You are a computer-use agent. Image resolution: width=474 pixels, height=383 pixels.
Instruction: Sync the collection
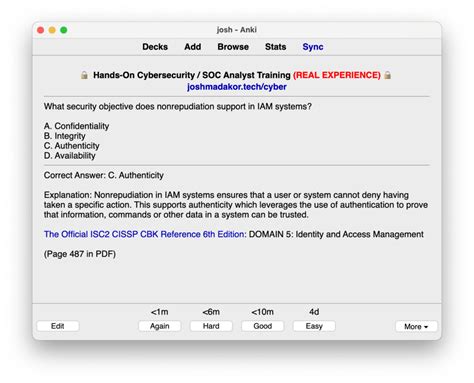click(x=313, y=47)
